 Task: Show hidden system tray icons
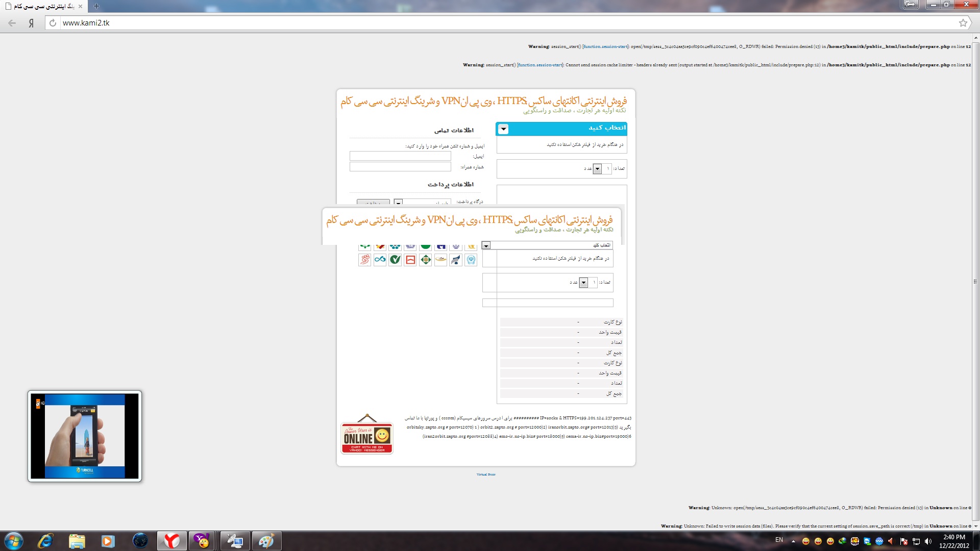[793, 541]
